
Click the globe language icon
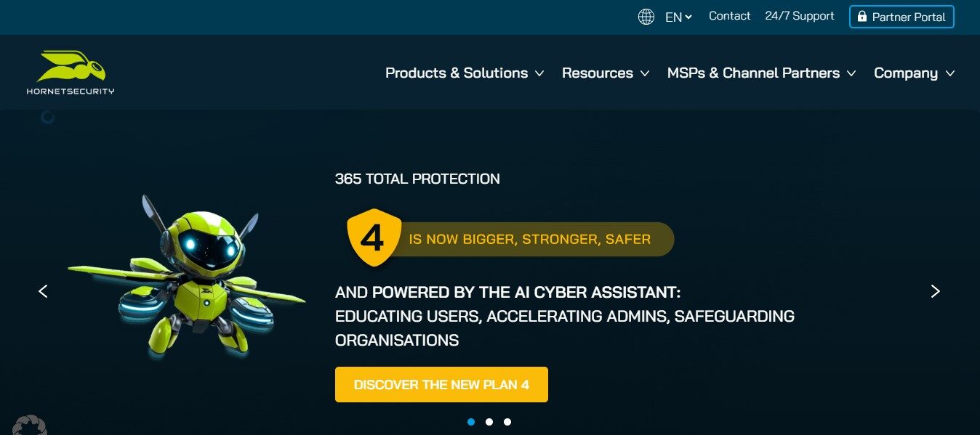click(x=646, y=16)
